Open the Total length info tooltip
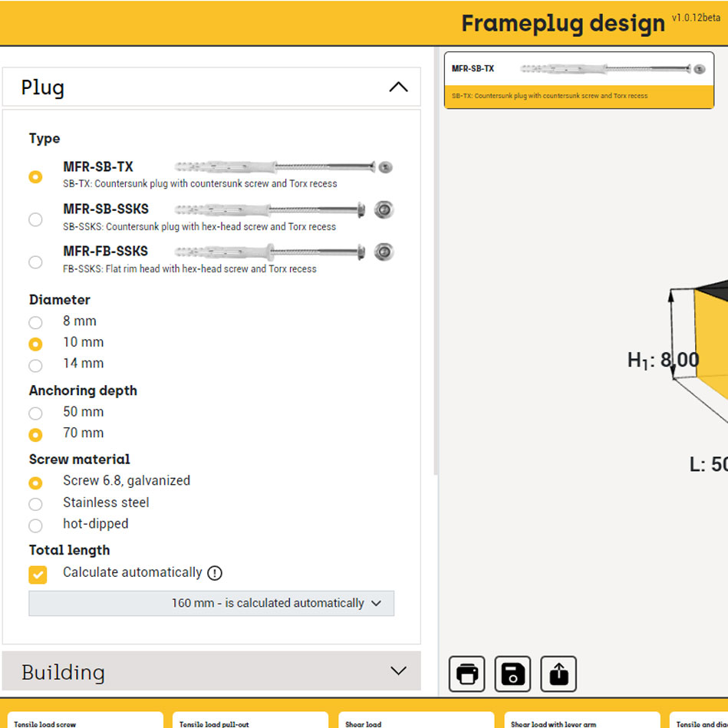This screenshot has height=728, width=728. [216, 573]
